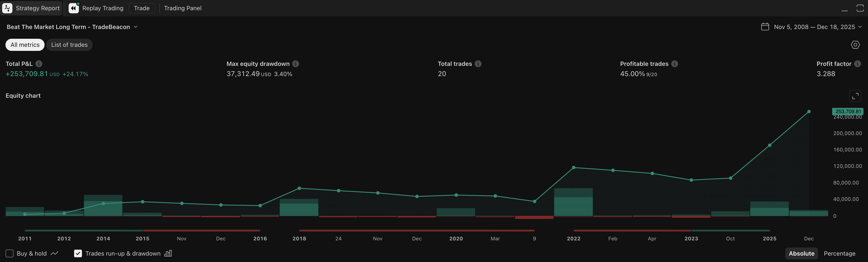Enable the Buy & hold checkbox
The image size is (868, 262).
click(10, 253)
